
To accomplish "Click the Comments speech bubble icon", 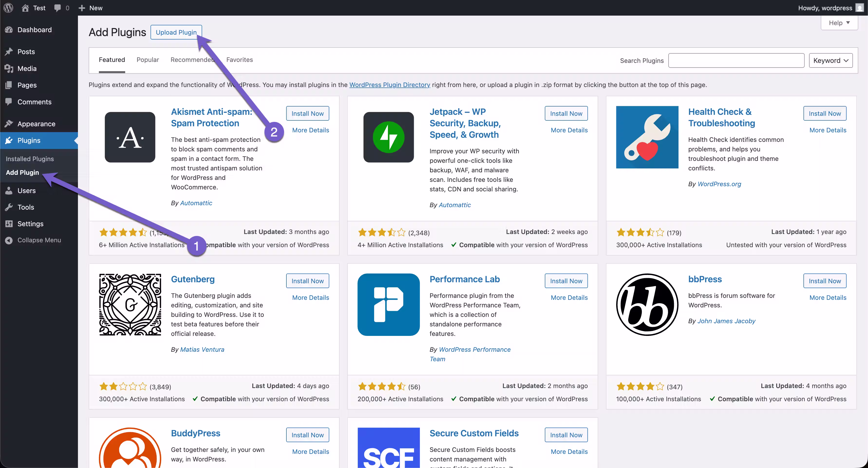I will point(9,102).
